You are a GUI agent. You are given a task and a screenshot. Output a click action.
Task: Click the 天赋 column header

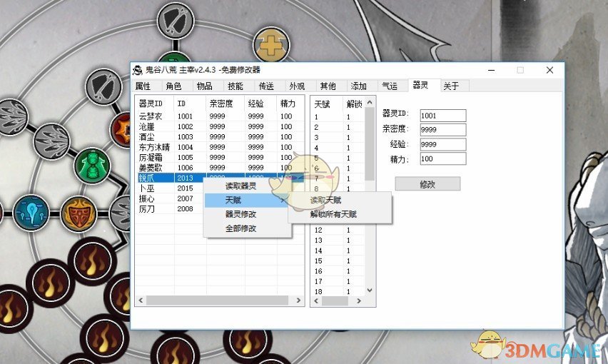pos(328,104)
